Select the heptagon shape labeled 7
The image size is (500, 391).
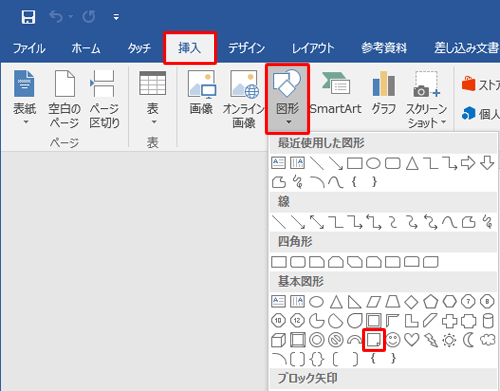click(468, 302)
